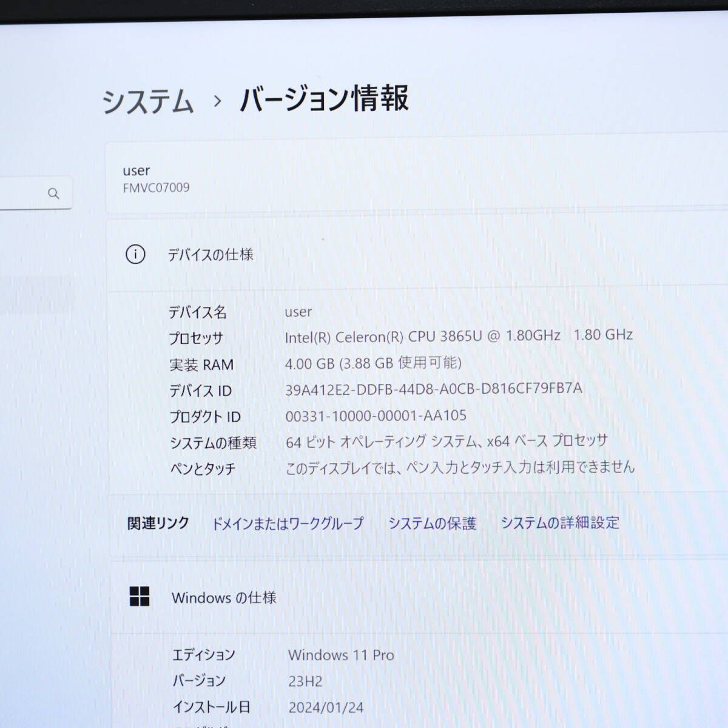Screen dimensions: 728x728
Task: Open システム breadcrumb link
Action: pyautogui.click(x=147, y=101)
